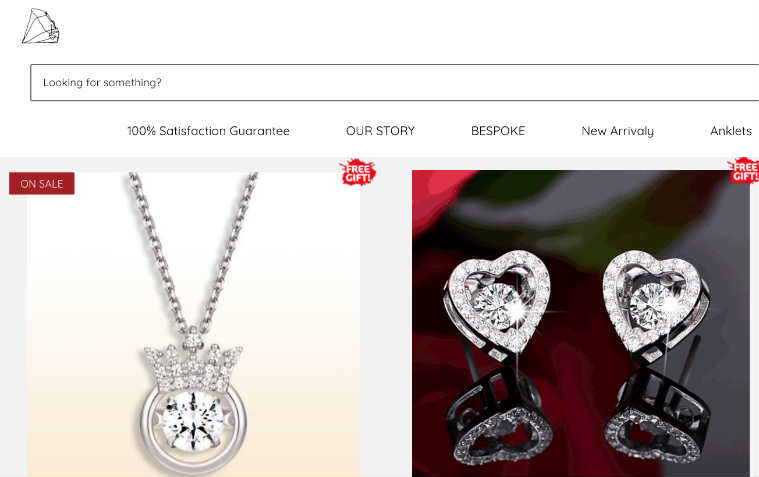Open the BESPOKE menu item
The height and width of the screenshot is (477, 759).
coord(498,131)
